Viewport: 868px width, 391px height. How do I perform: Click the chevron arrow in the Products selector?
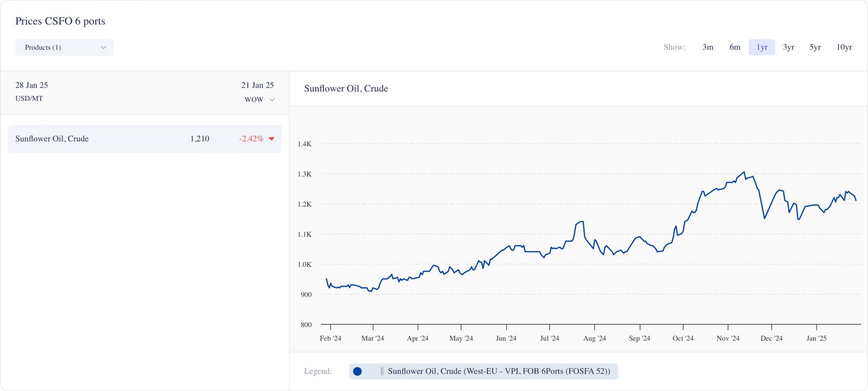104,48
